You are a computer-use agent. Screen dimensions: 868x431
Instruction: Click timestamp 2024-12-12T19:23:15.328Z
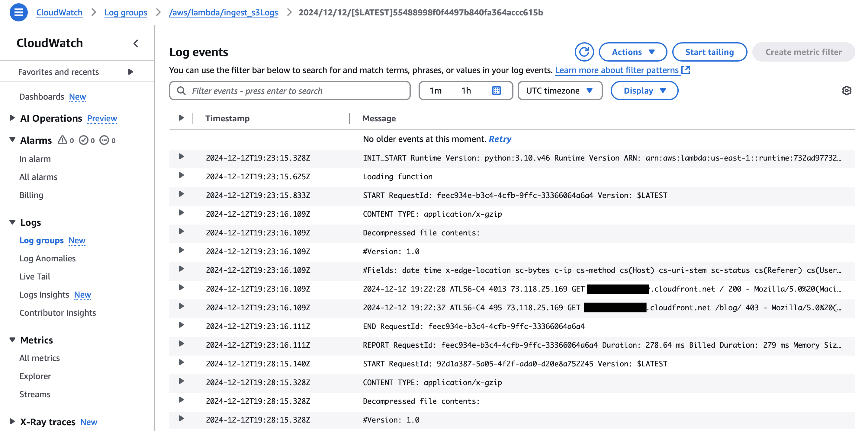[258, 158]
